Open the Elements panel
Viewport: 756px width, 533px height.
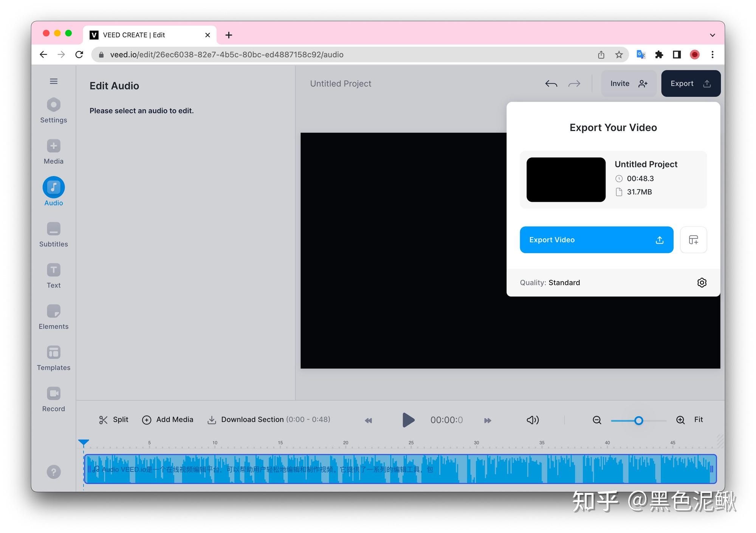click(53, 317)
